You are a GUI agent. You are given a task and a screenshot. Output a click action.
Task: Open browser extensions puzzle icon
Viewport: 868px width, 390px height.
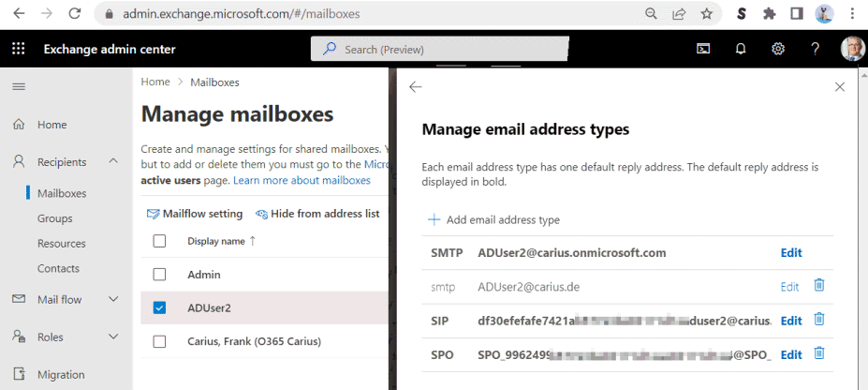[x=769, y=14]
